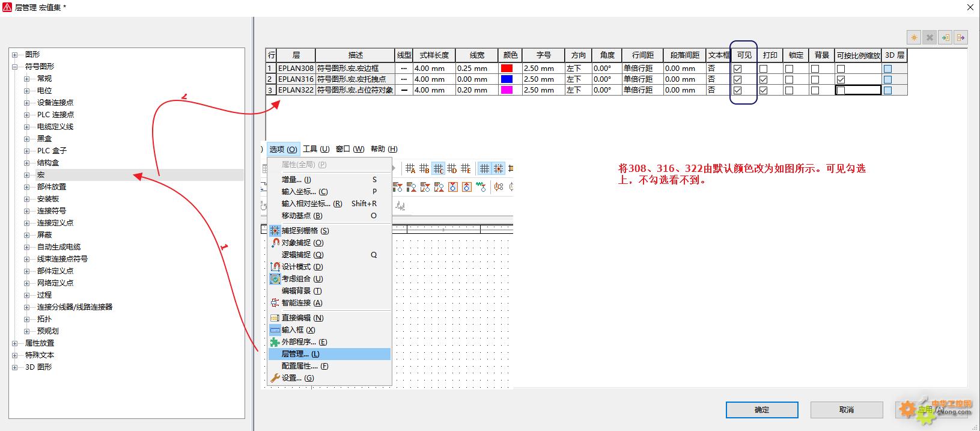
Task: Expand the 常规 tree node
Action: [x=27, y=79]
